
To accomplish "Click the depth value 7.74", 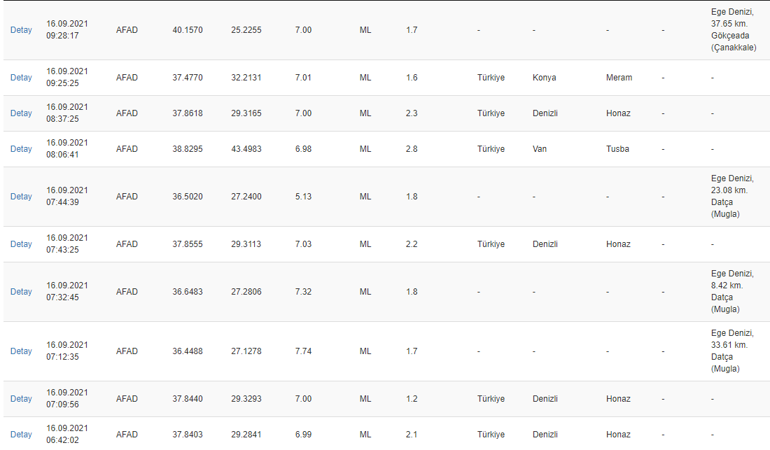I will pyautogui.click(x=303, y=351).
